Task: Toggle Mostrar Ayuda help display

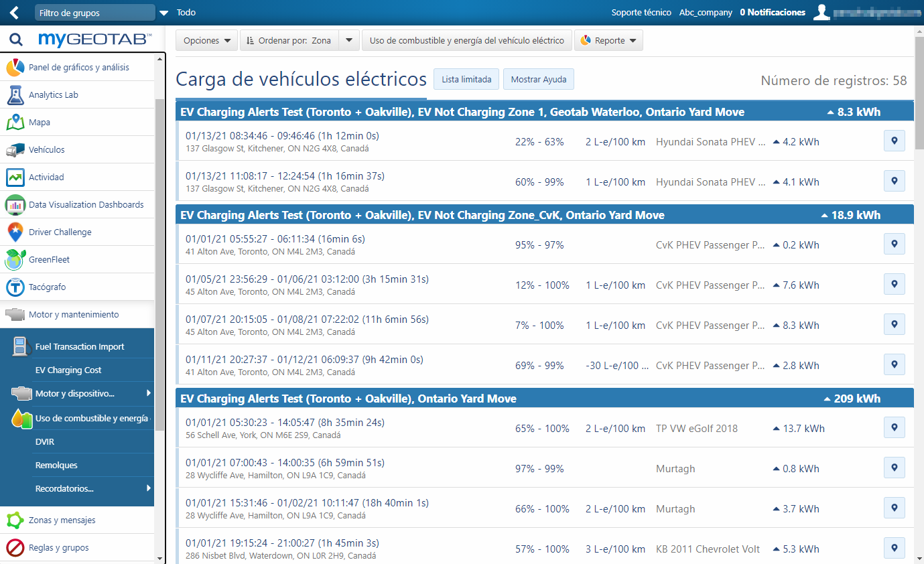Action: 538,79
